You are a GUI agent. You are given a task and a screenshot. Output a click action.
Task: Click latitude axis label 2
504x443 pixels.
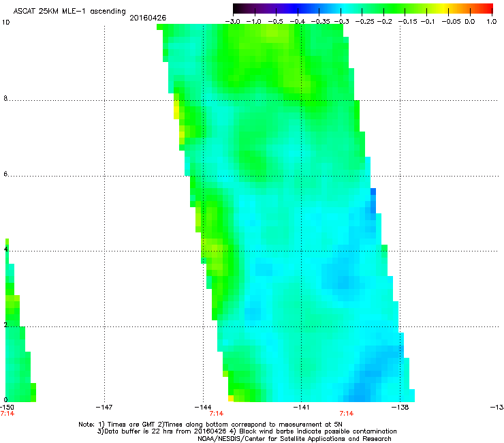tap(5, 325)
